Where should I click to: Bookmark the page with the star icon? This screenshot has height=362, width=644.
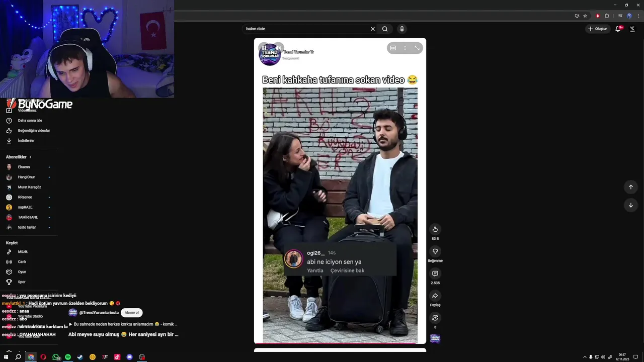pyautogui.click(x=585, y=16)
